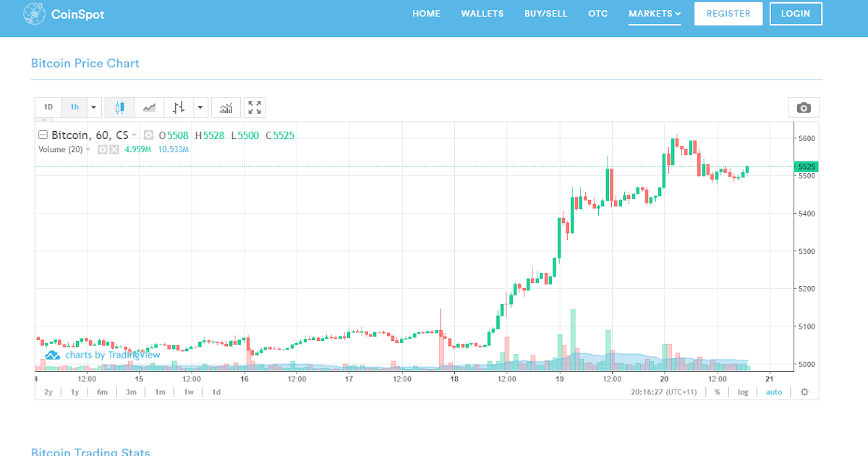Screen dimensions: 868x456
Task: Open the indicators icon in chart toolbar
Action: 226,108
